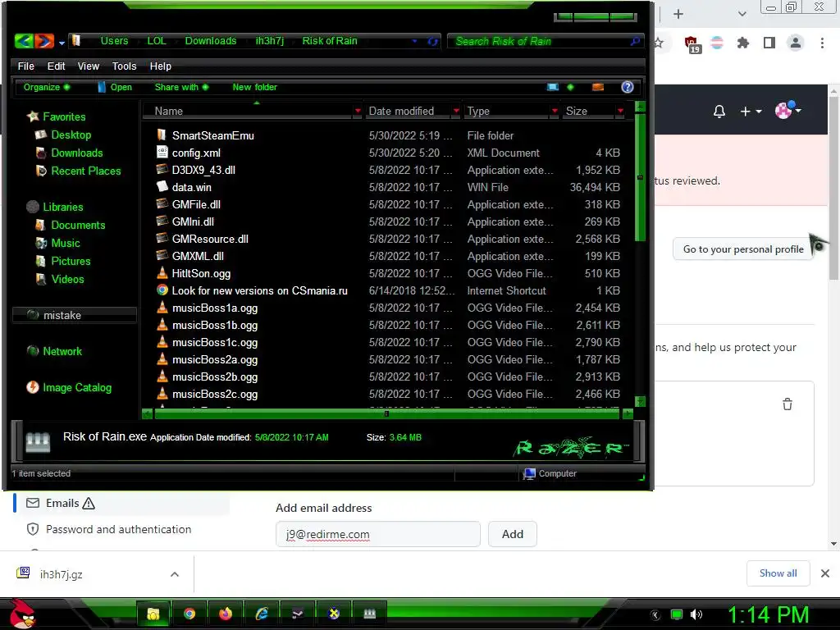Viewport: 840px width, 630px height.
Task: Open the Videos library
Action: point(59,280)
